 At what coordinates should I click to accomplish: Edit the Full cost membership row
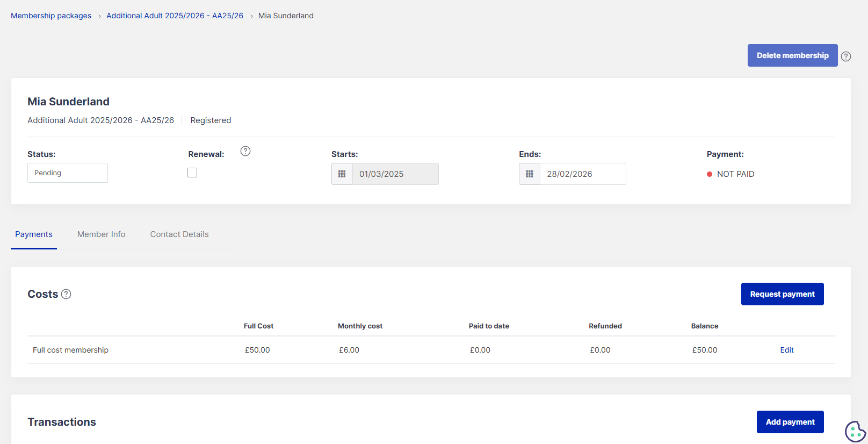coord(786,350)
